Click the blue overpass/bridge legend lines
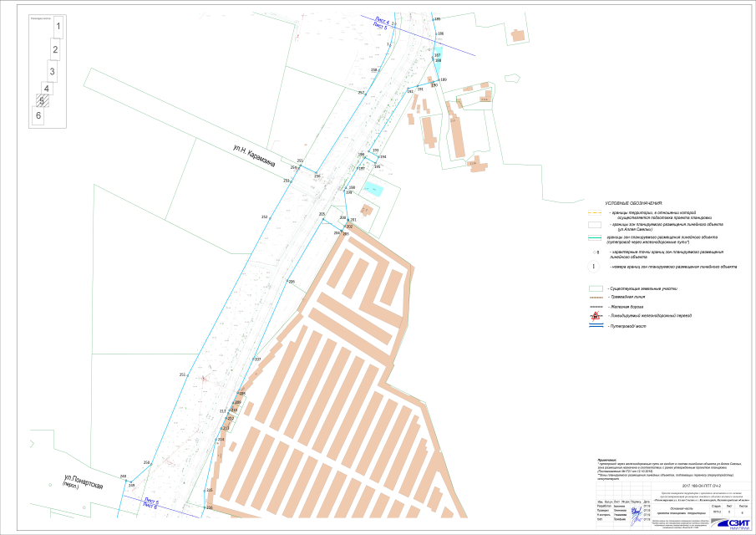The width and height of the screenshot is (756, 535). click(x=596, y=326)
